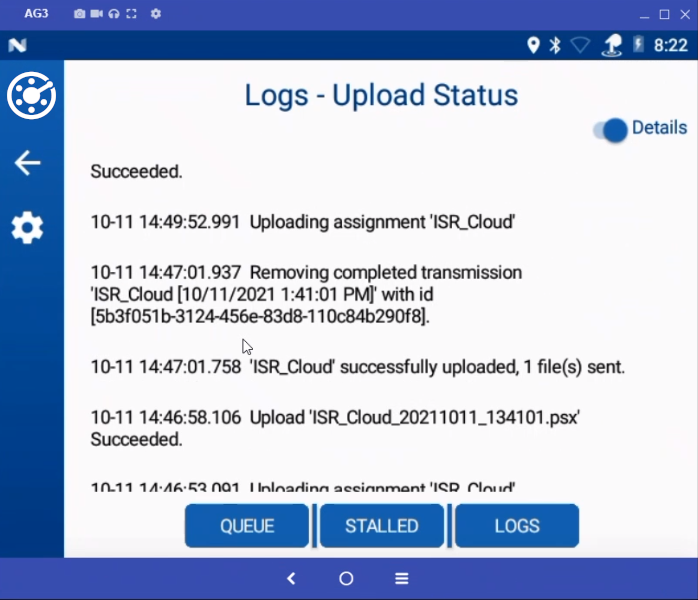This screenshot has height=600, width=698.
Task: Open the LOGS view
Action: (517, 526)
